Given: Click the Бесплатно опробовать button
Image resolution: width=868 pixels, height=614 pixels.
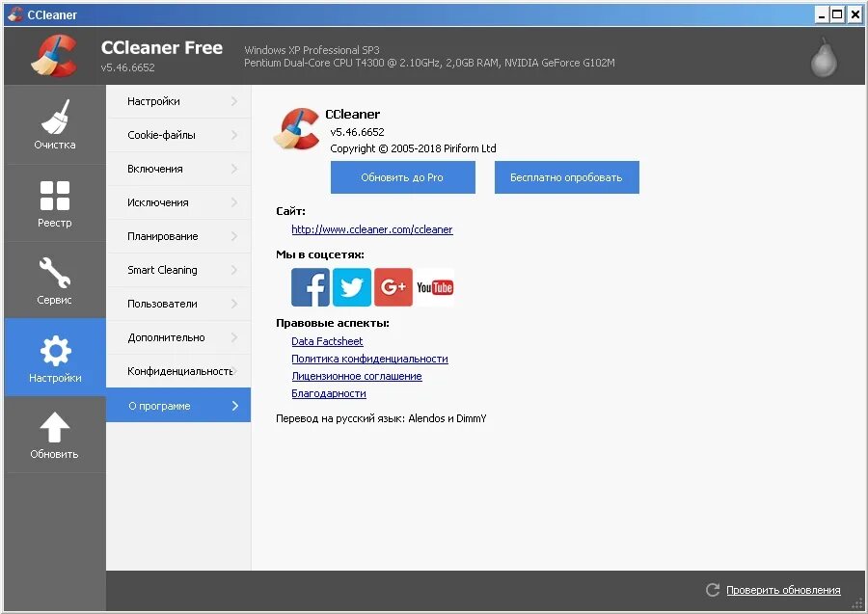Looking at the screenshot, I should (567, 177).
